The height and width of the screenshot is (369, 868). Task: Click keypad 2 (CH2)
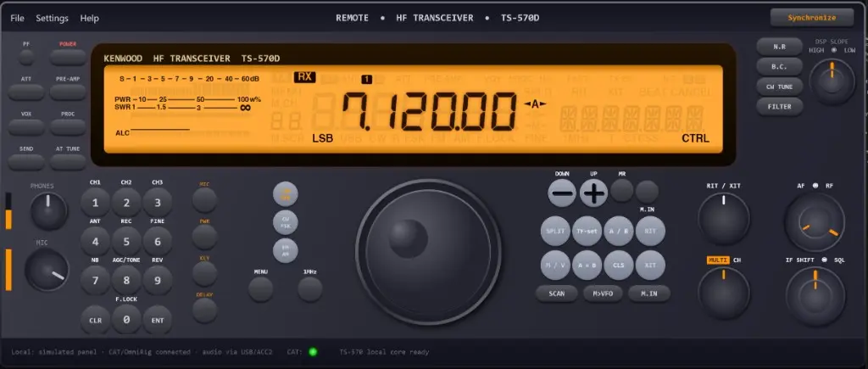coord(126,203)
